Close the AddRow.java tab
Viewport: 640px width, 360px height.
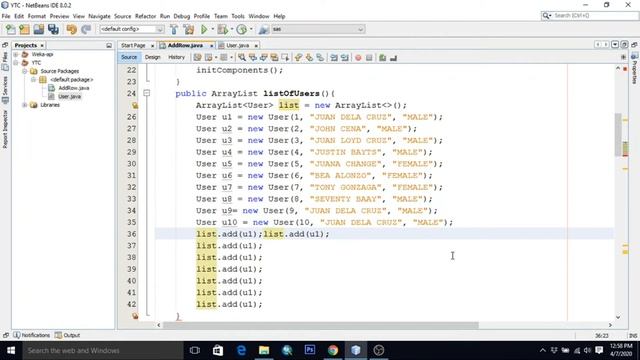point(211,46)
